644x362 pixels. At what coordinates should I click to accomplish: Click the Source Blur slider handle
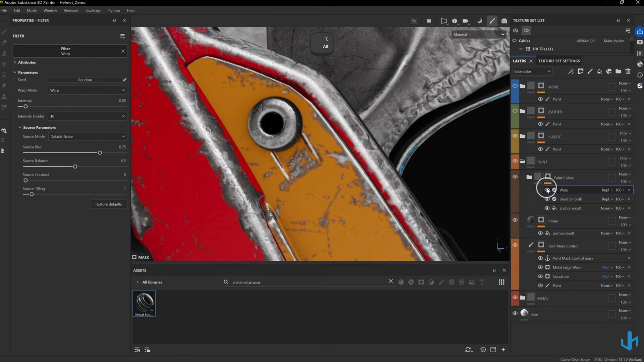click(100, 153)
